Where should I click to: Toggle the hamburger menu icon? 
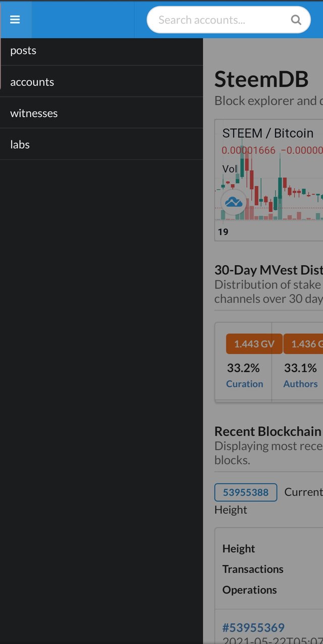15,20
